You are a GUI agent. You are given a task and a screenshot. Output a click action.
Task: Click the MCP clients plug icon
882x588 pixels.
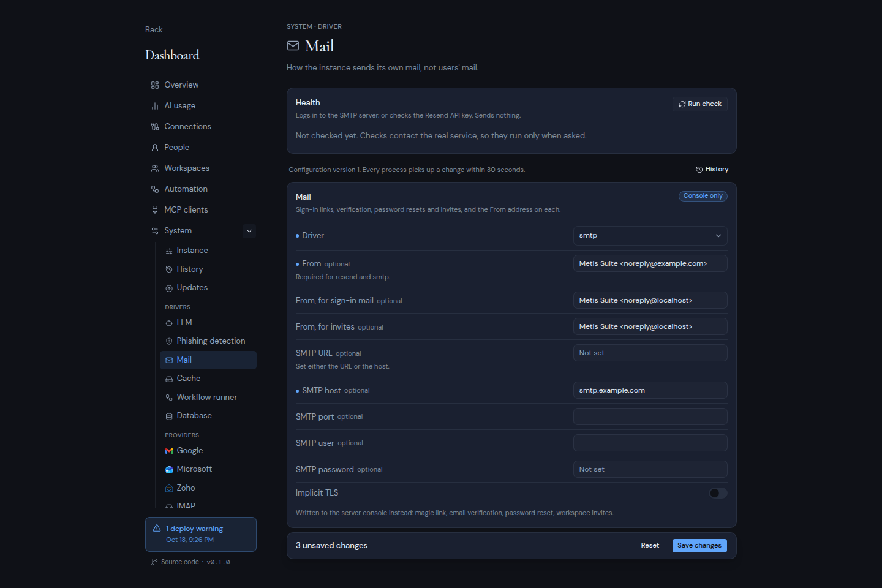[x=155, y=210]
